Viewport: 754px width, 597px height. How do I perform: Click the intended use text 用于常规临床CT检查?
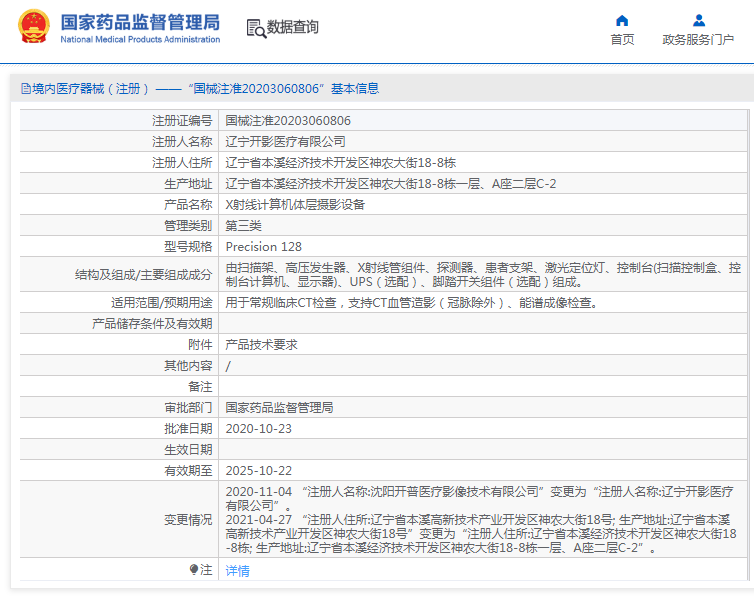click(412, 303)
